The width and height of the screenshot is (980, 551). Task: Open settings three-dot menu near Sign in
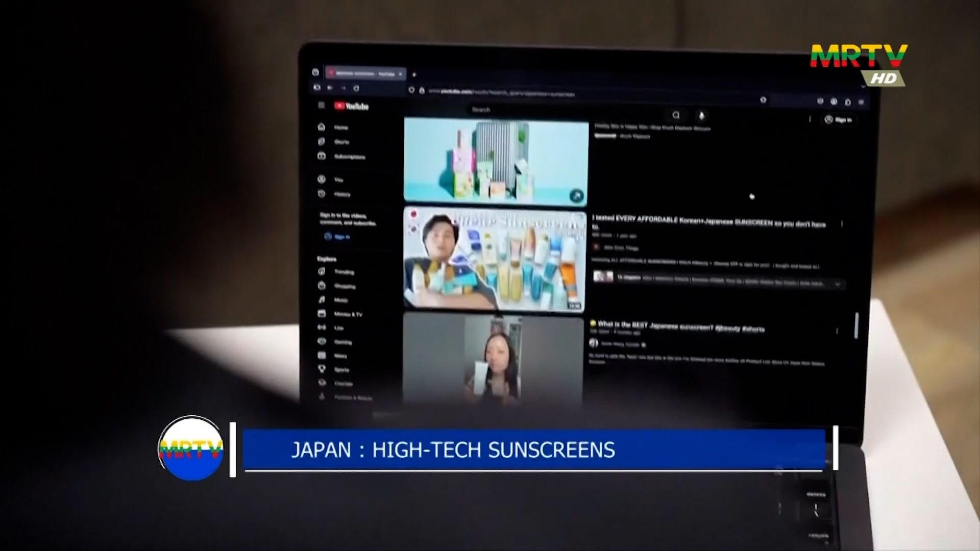[810, 119]
